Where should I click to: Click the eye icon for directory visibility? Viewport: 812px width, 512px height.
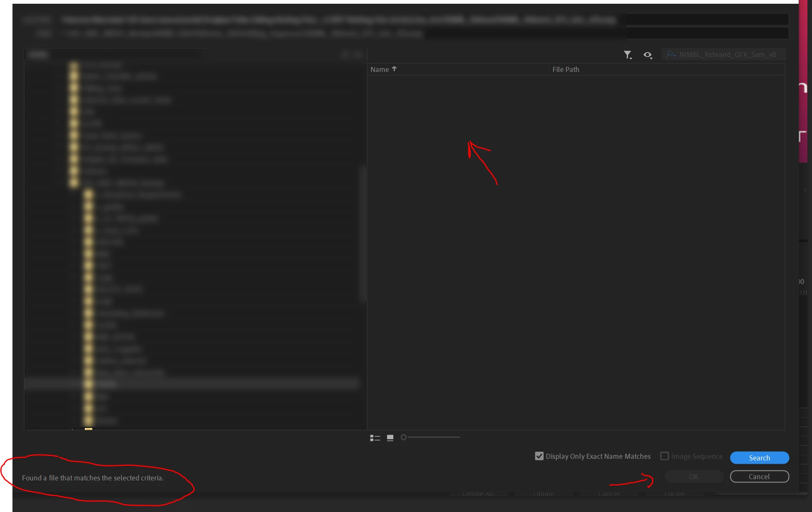click(647, 54)
